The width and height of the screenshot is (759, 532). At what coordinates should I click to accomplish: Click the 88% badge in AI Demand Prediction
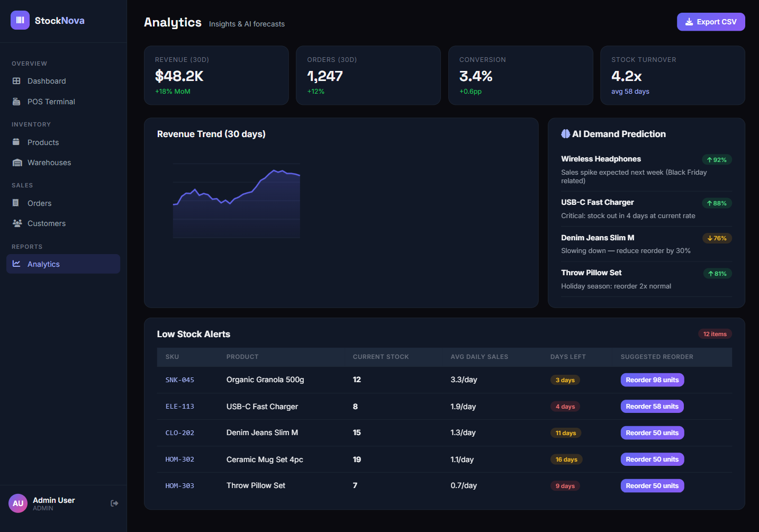click(x=717, y=203)
